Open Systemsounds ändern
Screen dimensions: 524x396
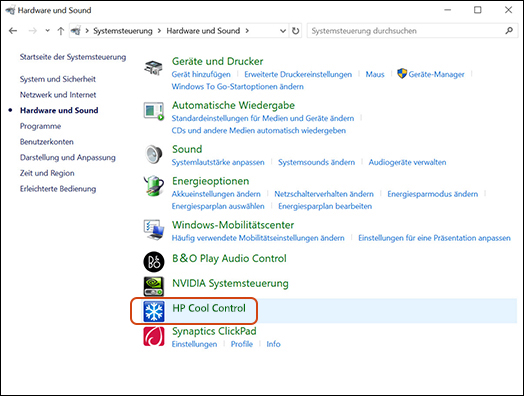pyautogui.click(x=316, y=162)
